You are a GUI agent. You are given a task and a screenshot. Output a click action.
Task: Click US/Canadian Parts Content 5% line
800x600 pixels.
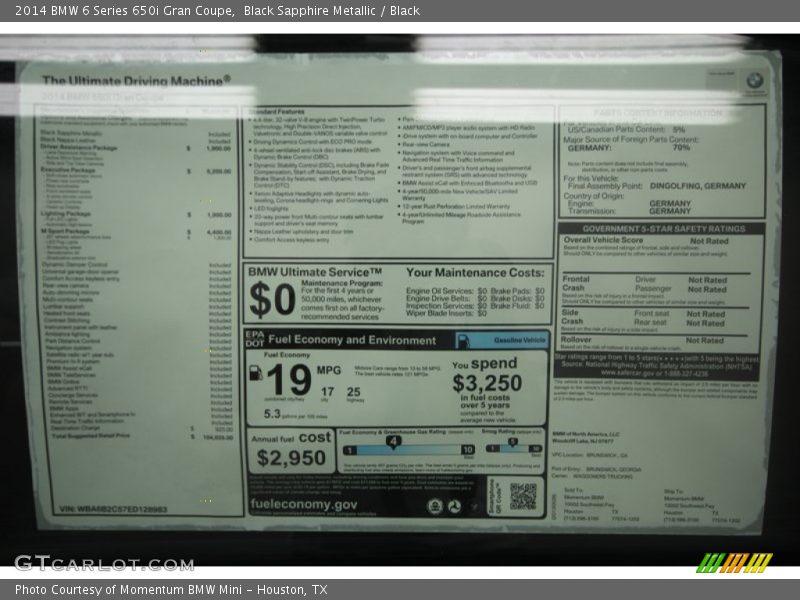626,129
